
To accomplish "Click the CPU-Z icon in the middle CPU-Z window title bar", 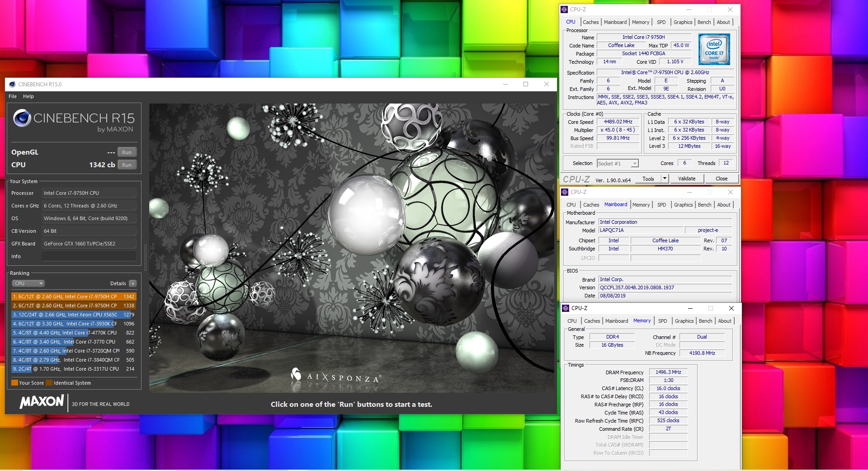I will point(565,192).
